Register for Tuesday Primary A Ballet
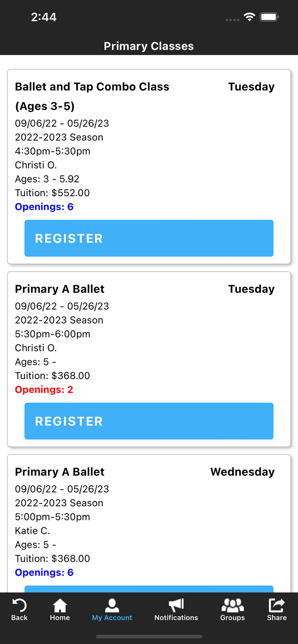 click(149, 421)
